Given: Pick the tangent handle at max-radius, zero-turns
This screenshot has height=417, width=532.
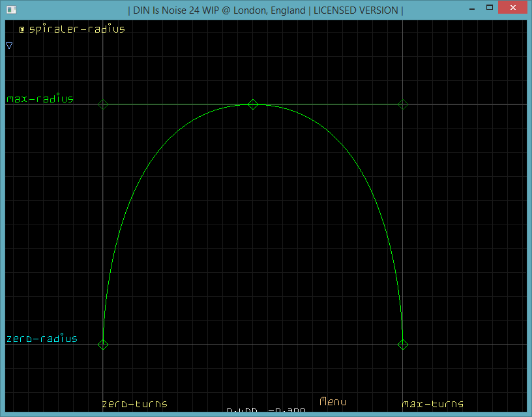Looking at the screenshot, I should point(103,104).
